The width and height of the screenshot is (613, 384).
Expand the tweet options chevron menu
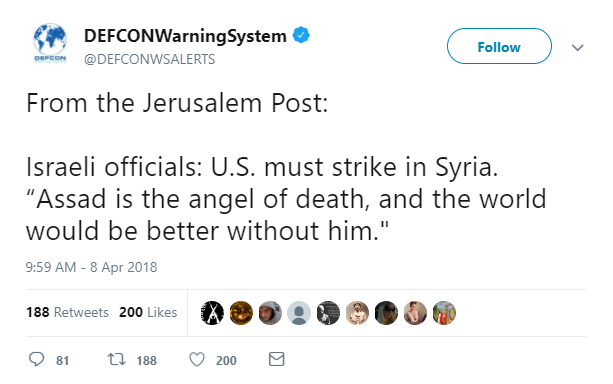pyautogui.click(x=577, y=48)
